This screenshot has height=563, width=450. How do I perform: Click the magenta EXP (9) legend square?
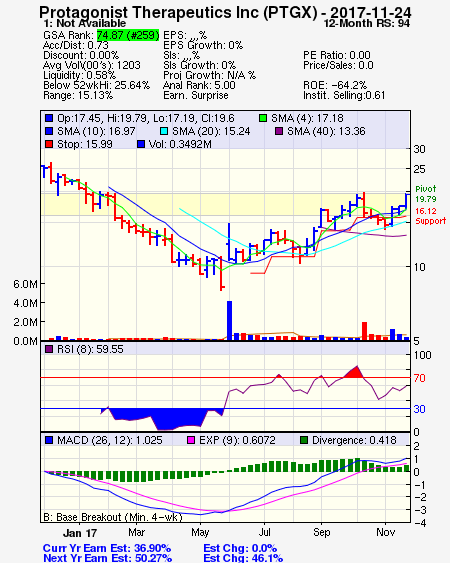[191, 440]
